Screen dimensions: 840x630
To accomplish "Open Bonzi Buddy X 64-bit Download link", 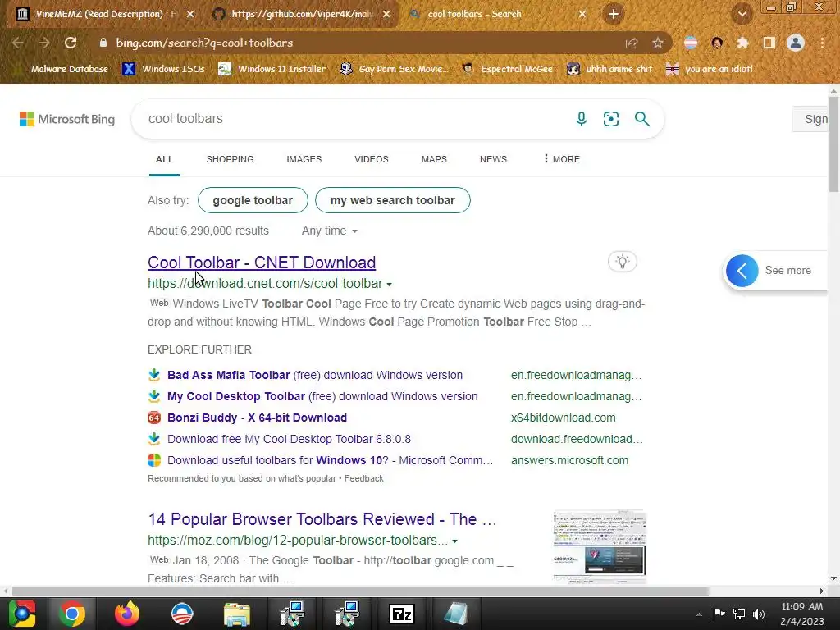I will tap(257, 418).
